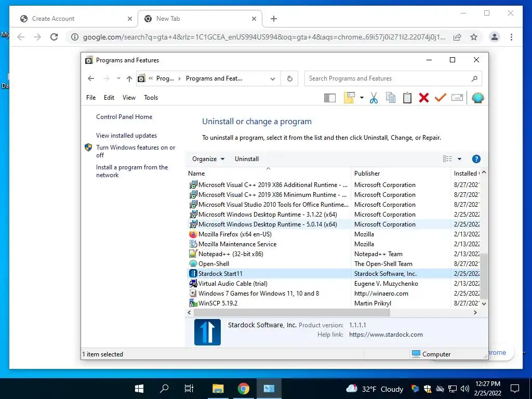
Task: Go up one folder level
Action: [x=129, y=79]
